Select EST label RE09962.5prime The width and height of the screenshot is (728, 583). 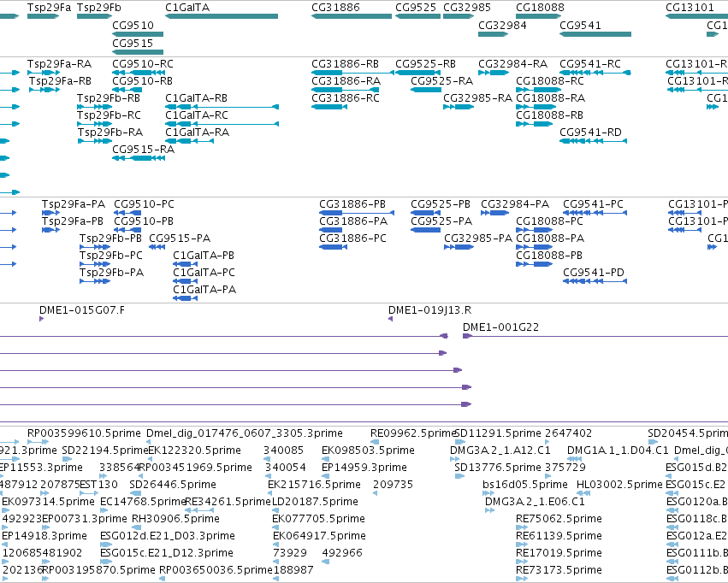click(x=413, y=433)
